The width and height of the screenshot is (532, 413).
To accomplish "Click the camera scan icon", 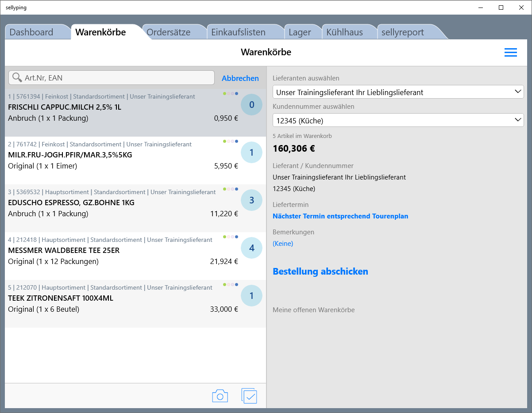I will [220, 396].
